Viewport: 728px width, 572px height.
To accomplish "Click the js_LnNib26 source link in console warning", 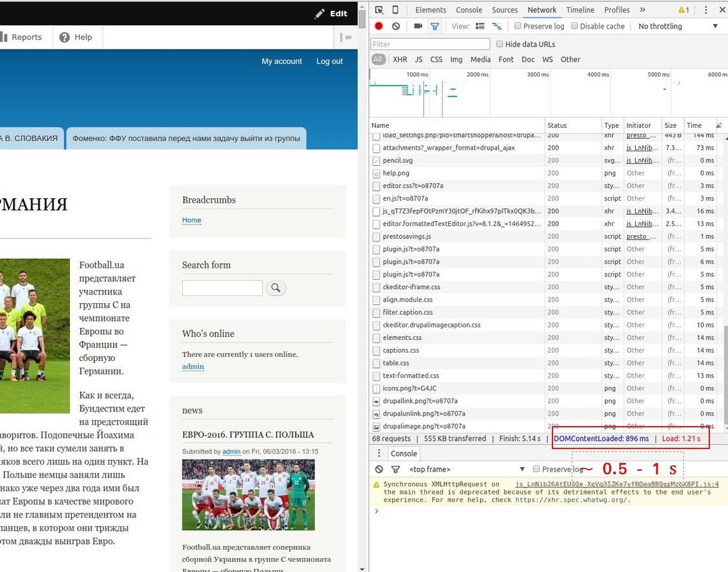I will 617,484.
